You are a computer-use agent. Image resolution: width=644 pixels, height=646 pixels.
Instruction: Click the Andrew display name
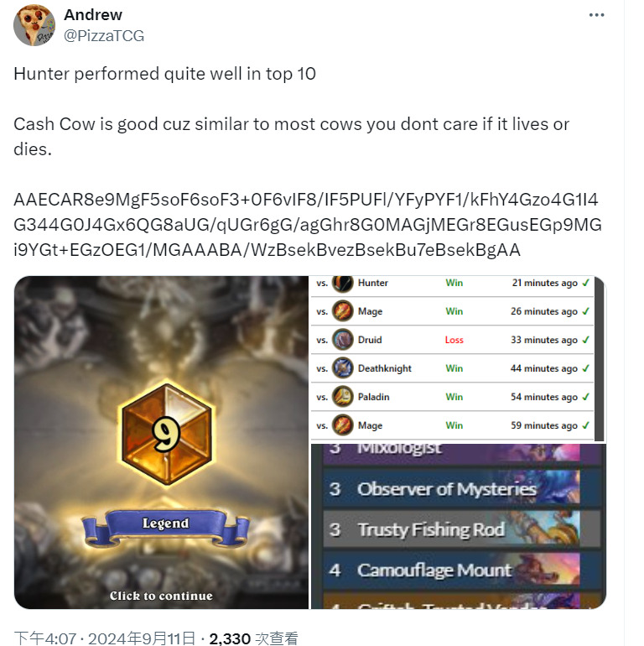click(93, 15)
